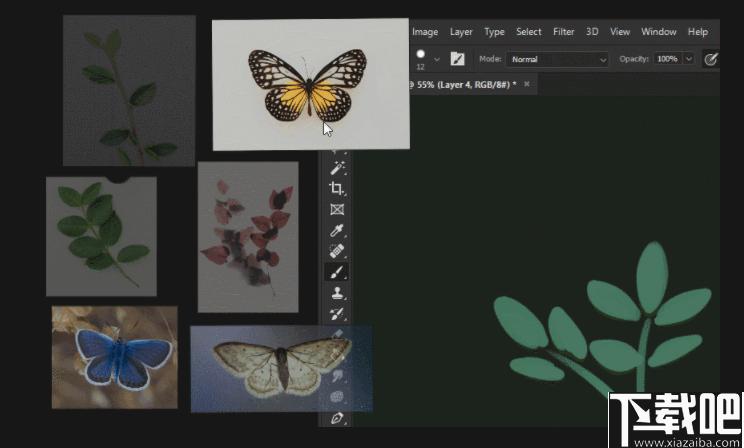The width and height of the screenshot is (744, 448).
Task: Open the brush preset picker arrow
Action: (x=437, y=59)
